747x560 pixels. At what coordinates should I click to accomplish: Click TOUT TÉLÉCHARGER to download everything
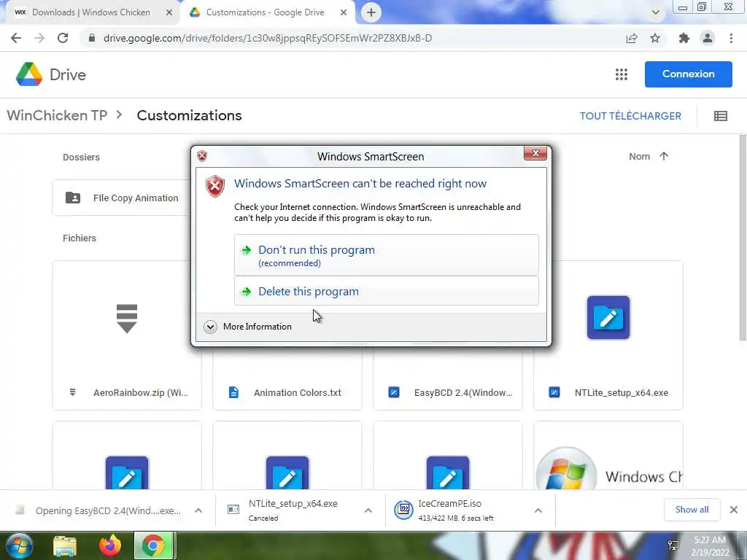coord(630,116)
